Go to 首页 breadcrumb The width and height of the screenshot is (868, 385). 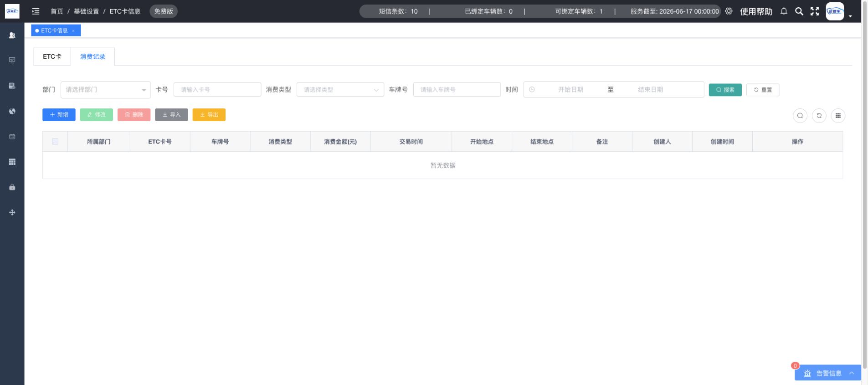coord(57,11)
